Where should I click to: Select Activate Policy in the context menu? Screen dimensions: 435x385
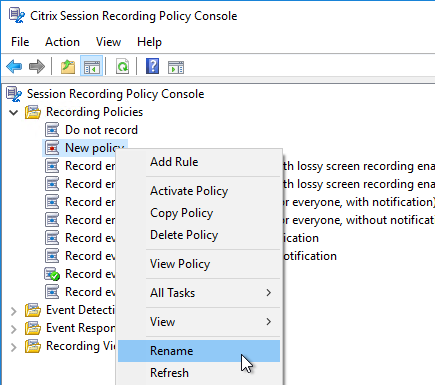tap(199, 191)
